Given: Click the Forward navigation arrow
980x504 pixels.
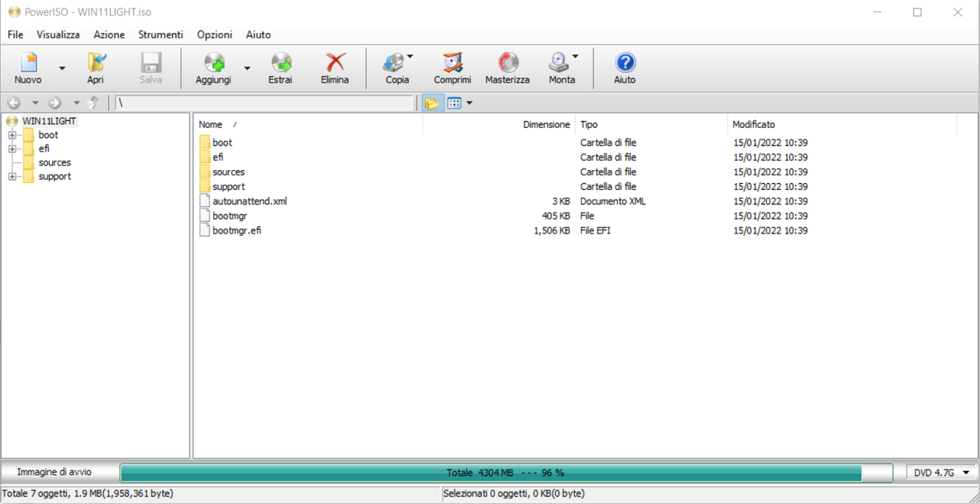Looking at the screenshot, I should pyautogui.click(x=54, y=103).
